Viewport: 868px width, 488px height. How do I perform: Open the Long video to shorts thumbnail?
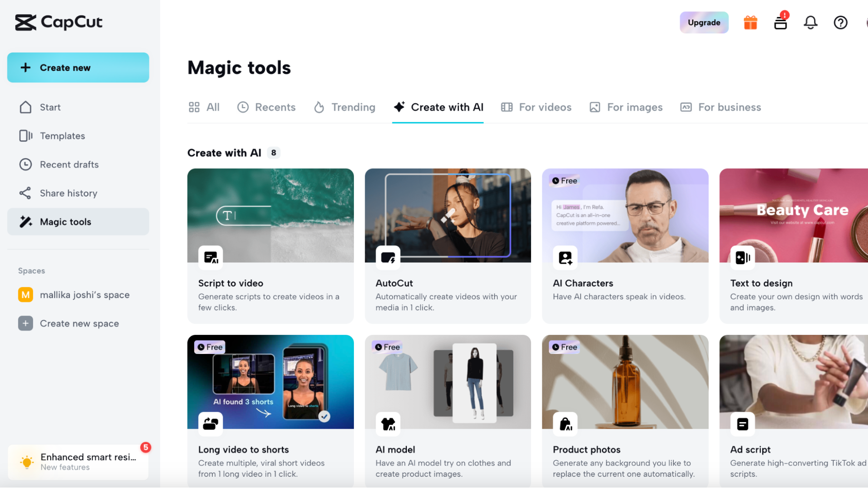click(270, 382)
